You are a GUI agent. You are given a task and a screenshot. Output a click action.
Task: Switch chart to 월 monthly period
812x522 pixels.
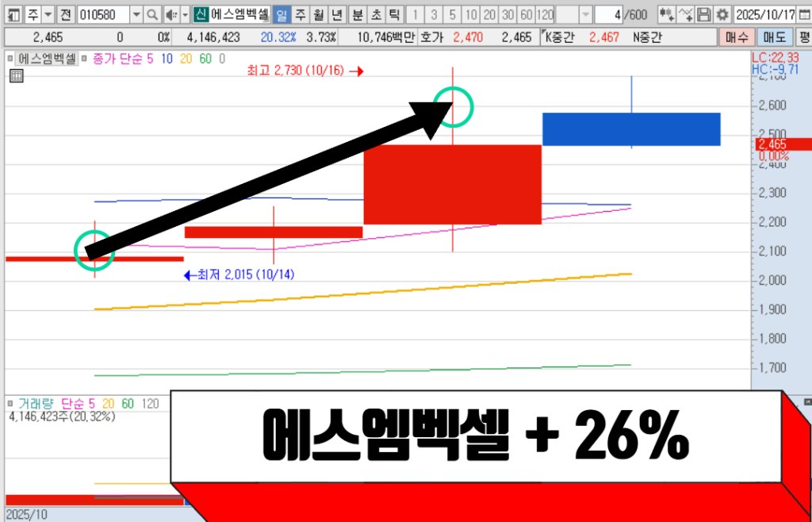click(318, 15)
